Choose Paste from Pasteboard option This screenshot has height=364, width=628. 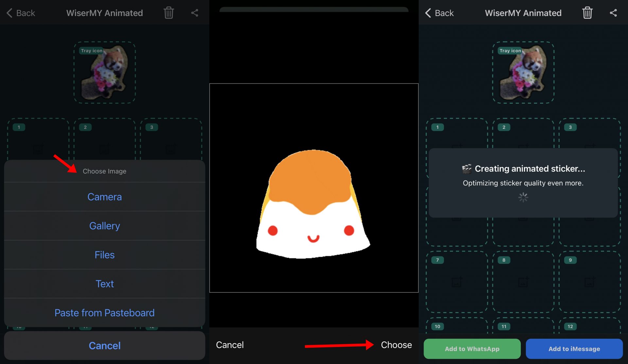[x=105, y=313]
